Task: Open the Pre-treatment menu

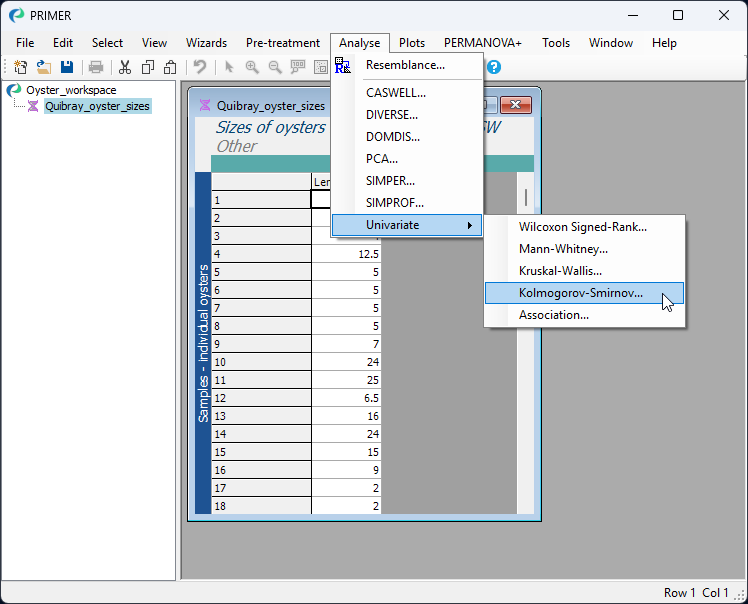Action: click(x=283, y=43)
